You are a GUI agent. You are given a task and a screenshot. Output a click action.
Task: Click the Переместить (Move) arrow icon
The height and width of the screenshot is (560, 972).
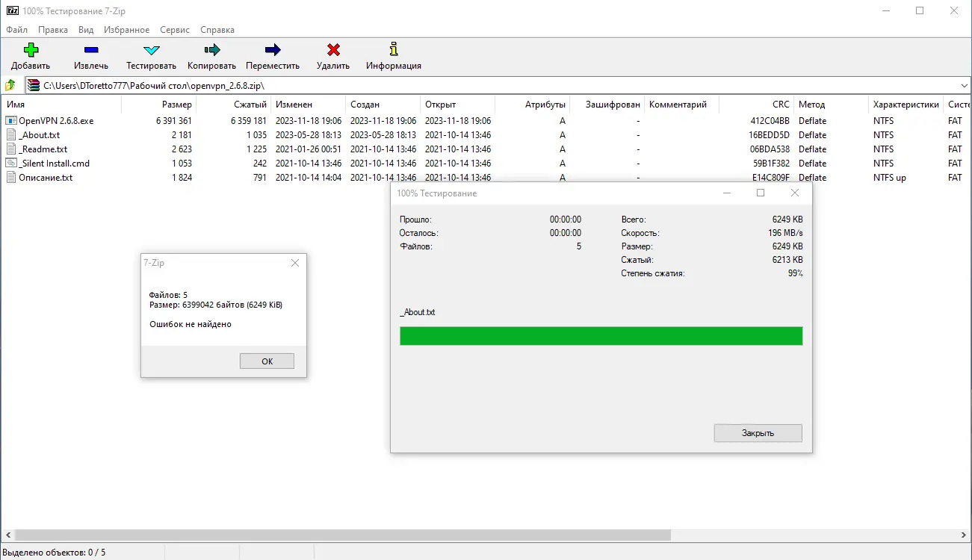pyautogui.click(x=273, y=50)
